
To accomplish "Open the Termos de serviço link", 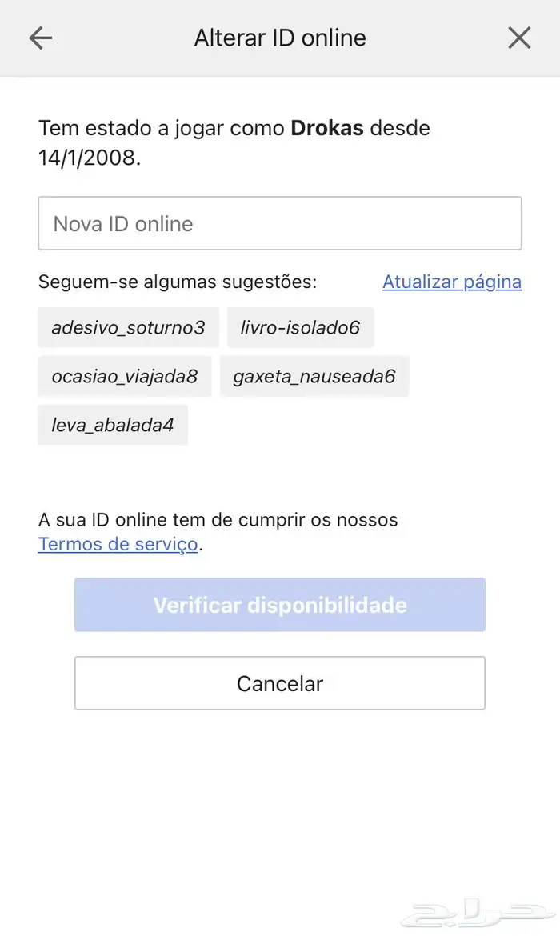I will [x=118, y=545].
